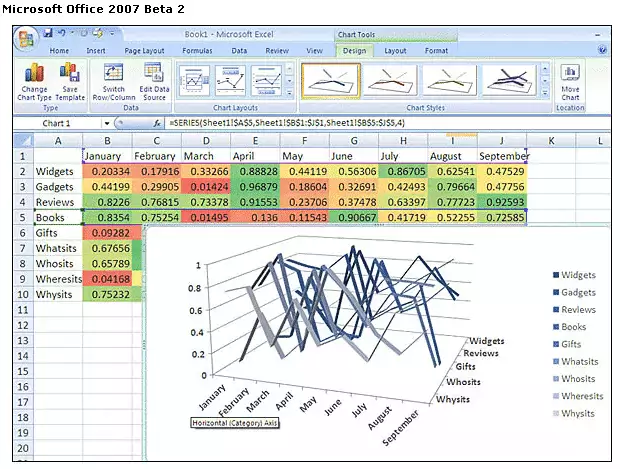Image resolution: width=620 pixels, height=469 pixels.
Task: Click the help question mark icon
Action: coord(602,49)
